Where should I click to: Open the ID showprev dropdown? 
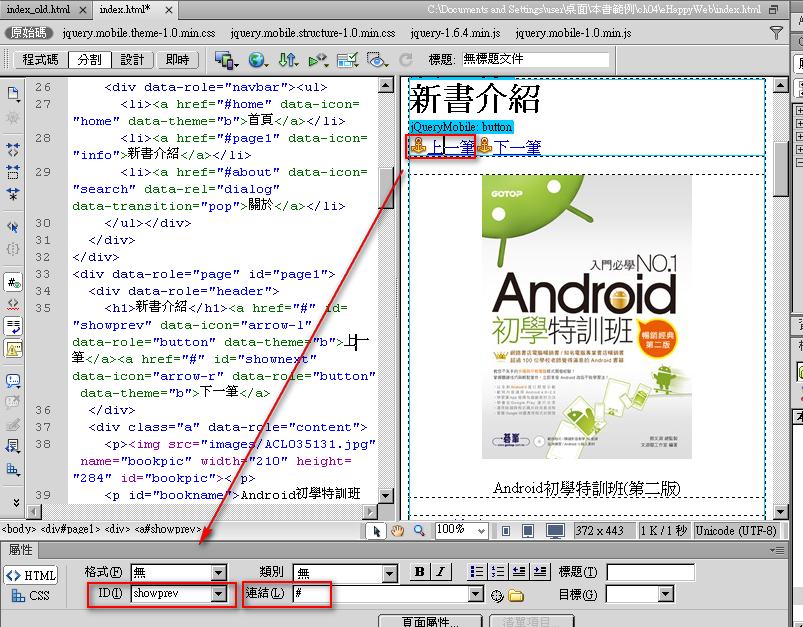pos(219,594)
